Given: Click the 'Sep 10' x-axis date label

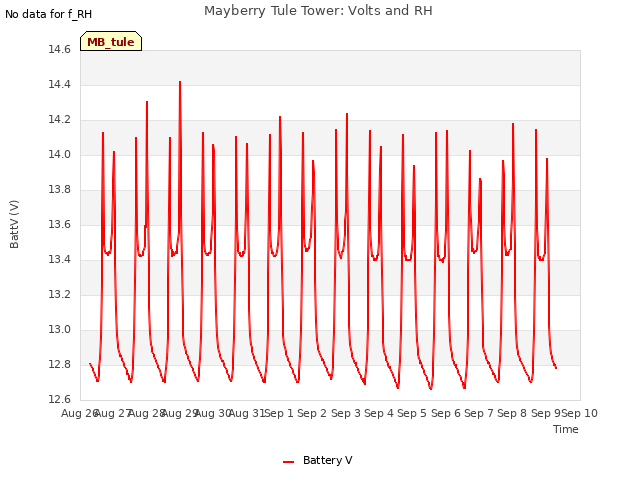Looking at the screenshot, I should 580,413.
